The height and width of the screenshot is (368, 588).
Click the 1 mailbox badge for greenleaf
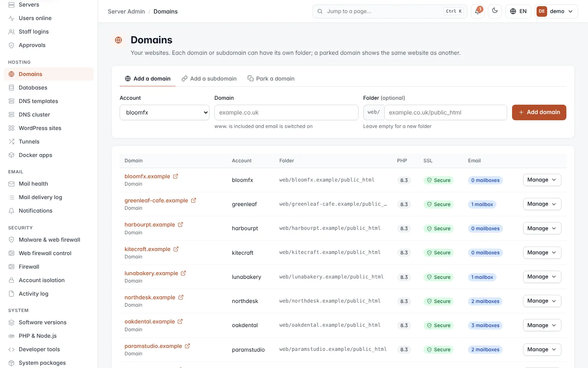pos(482,204)
